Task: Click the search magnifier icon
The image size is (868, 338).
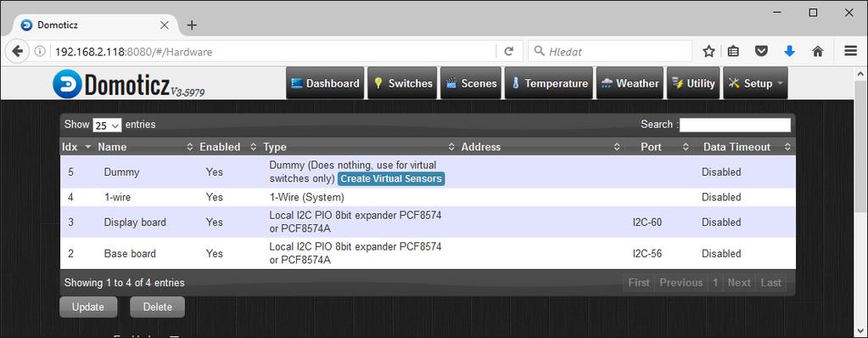Action: point(539,52)
